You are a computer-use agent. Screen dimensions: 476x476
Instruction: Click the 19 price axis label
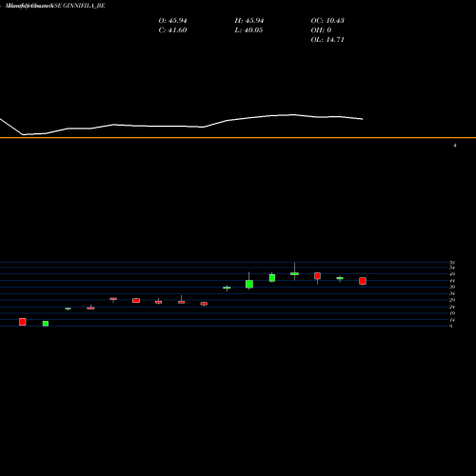[x=452, y=313]
